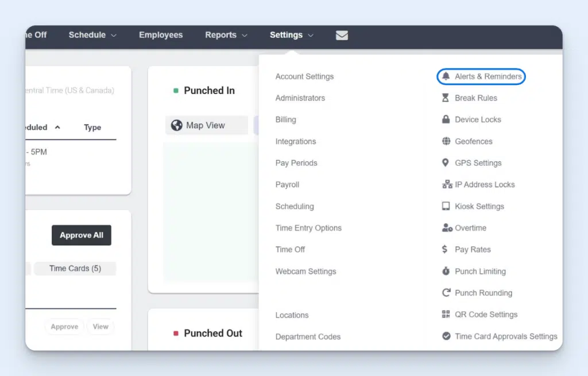588x376 pixels.
Task: Click the Alerts & Reminders bell icon
Action: pos(446,76)
